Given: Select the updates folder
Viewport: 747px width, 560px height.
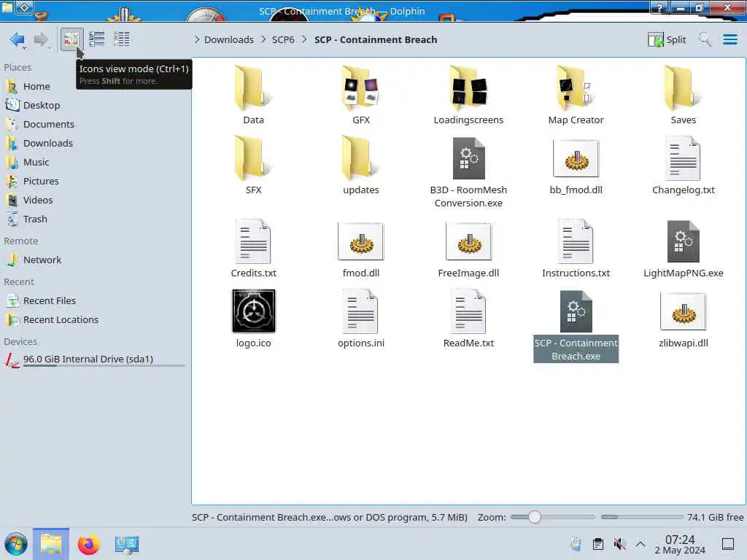Looking at the screenshot, I should [x=361, y=166].
